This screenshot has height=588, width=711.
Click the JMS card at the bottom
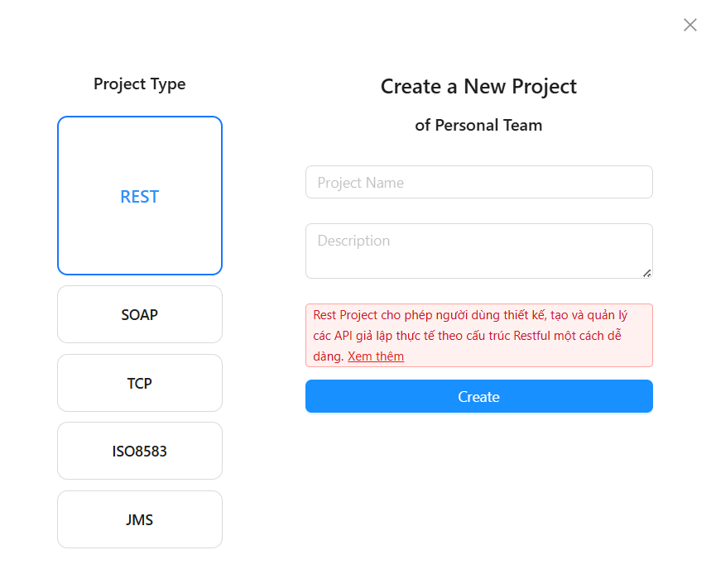pos(139,519)
